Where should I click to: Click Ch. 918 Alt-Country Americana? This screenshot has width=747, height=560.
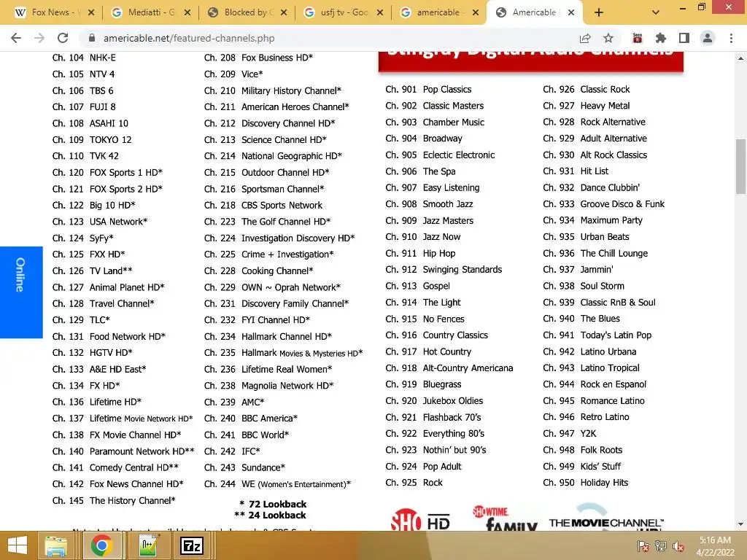click(x=449, y=368)
